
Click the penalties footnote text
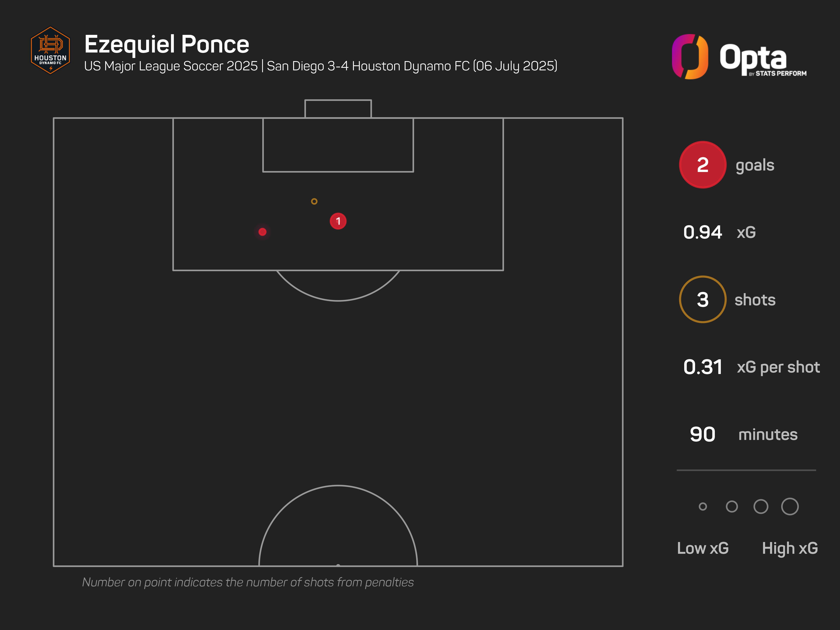tap(248, 582)
